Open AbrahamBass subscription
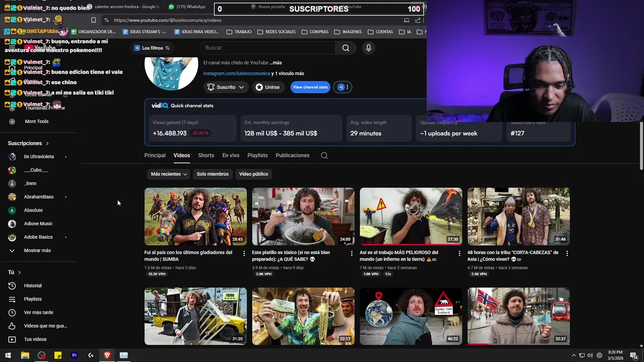Viewport: 644px width, 362px height. tap(38, 197)
